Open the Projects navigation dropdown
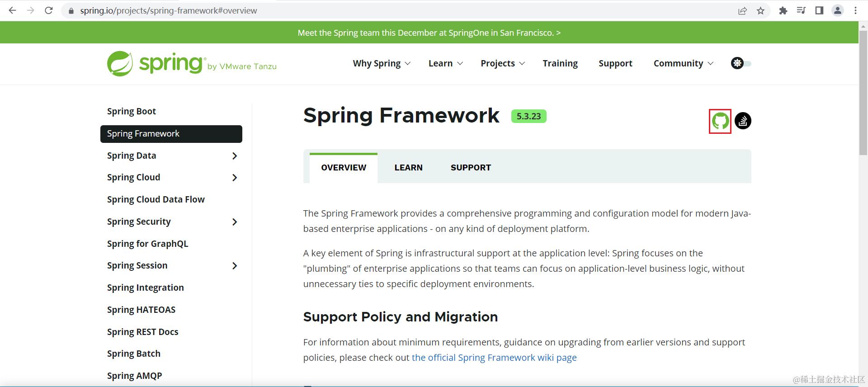Image resolution: width=868 pixels, height=387 pixels. tap(503, 63)
